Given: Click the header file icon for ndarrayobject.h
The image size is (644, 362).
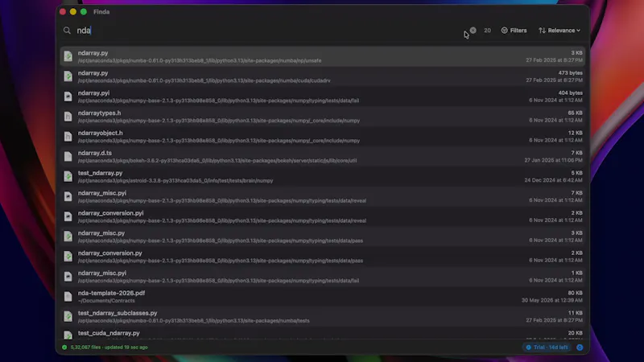Looking at the screenshot, I should tap(68, 136).
